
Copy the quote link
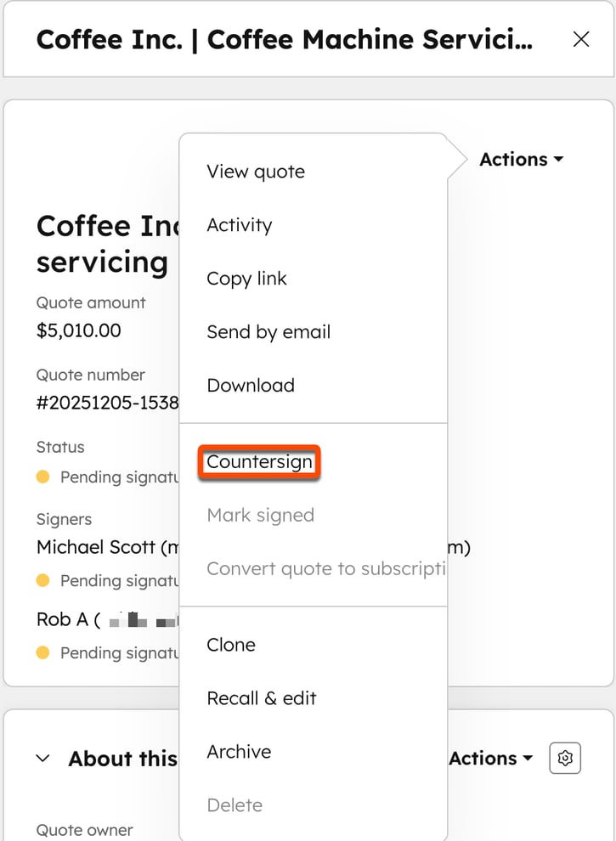(x=246, y=278)
